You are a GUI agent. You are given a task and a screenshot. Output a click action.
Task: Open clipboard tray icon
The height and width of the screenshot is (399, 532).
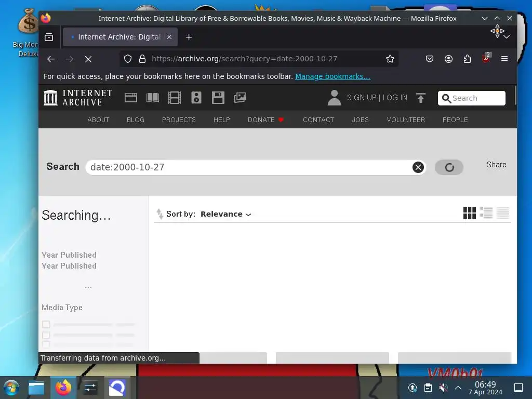(428, 388)
